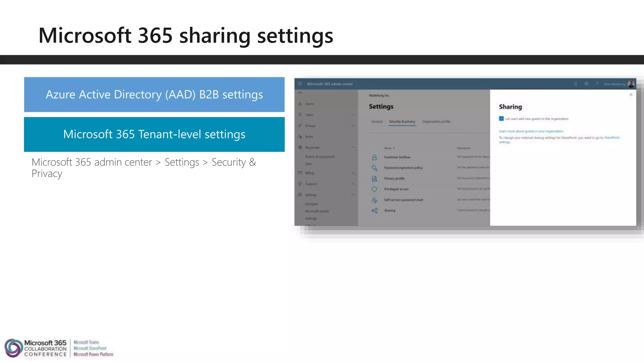Click the Password expiration policy key icon
Viewport: 644px width, 362px height.
[374, 168]
